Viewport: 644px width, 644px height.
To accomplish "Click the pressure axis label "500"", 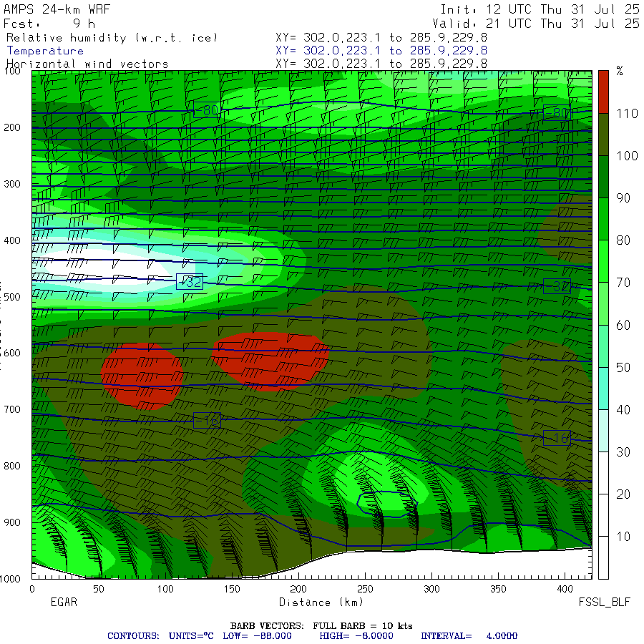I will pyautogui.click(x=12, y=297).
